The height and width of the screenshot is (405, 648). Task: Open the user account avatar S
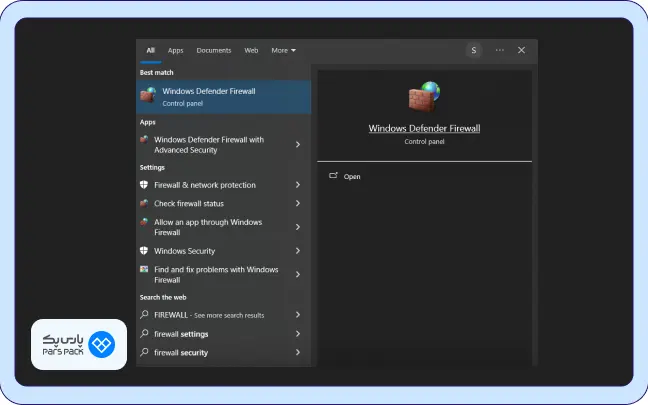473,50
